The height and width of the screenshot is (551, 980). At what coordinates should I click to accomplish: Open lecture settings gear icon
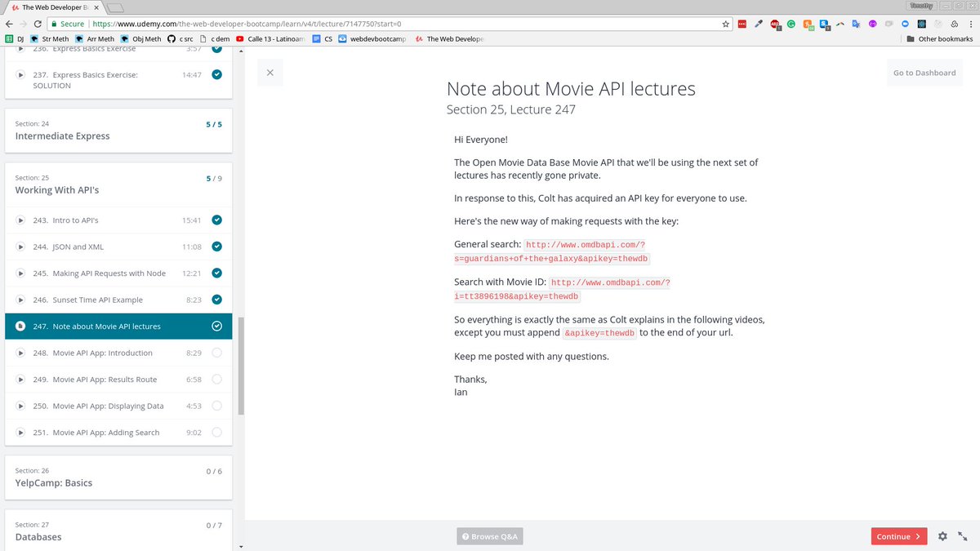[942, 536]
